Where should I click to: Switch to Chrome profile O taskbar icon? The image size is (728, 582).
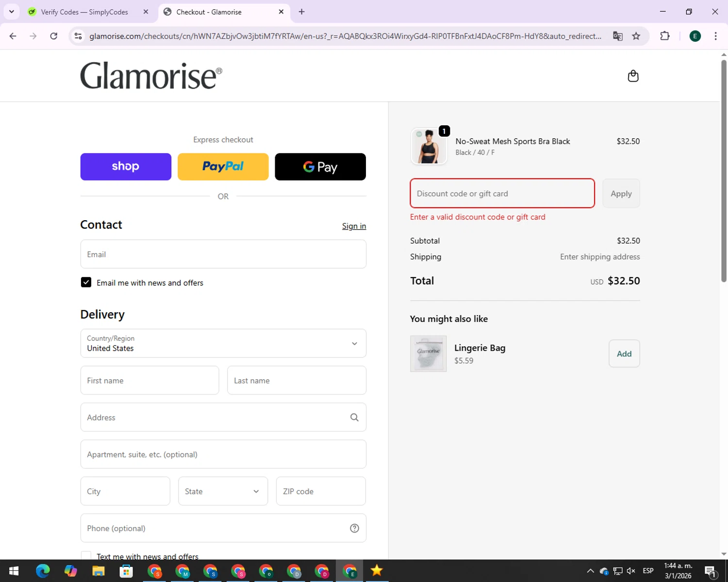[266, 571]
